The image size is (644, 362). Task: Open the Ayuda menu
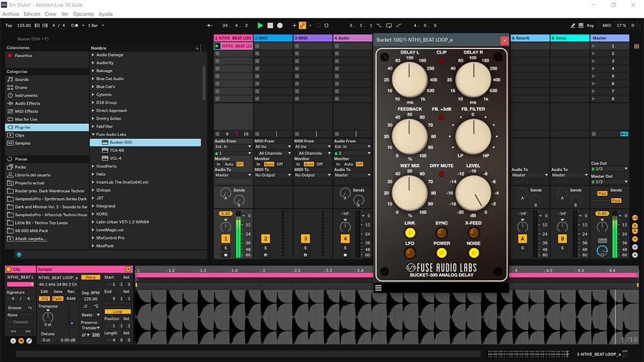click(106, 14)
